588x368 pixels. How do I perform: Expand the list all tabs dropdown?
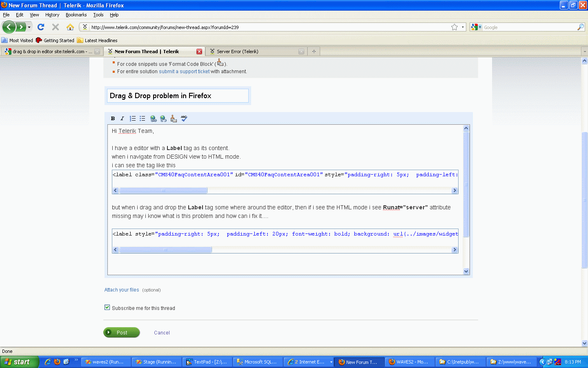(x=584, y=52)
